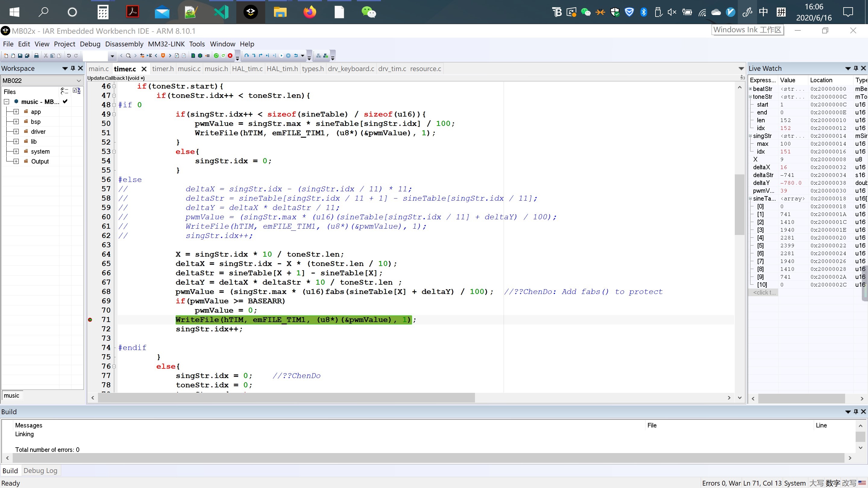Switch to the music.c editor tab
This screenshot has height=488, width=868.
[189, 69]
